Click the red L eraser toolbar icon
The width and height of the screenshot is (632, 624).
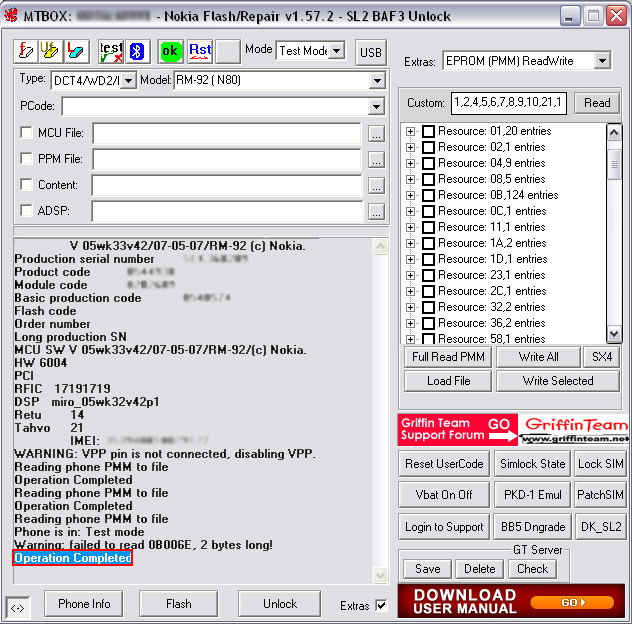click(76, 51)
